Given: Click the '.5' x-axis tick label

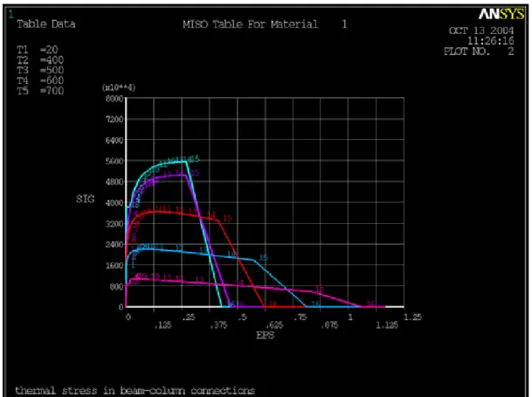Looking at the screenshot, I should coord(242,317).
